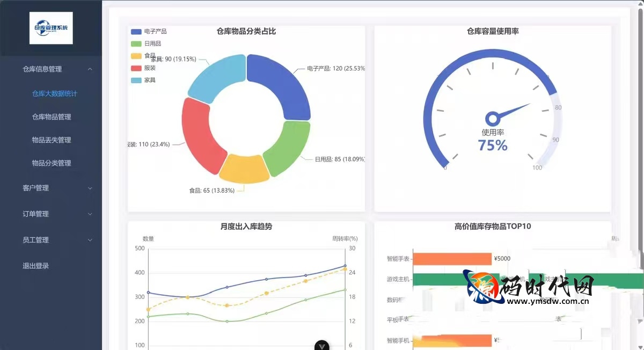Click the 智能手机 axis label

pos(398,340)
